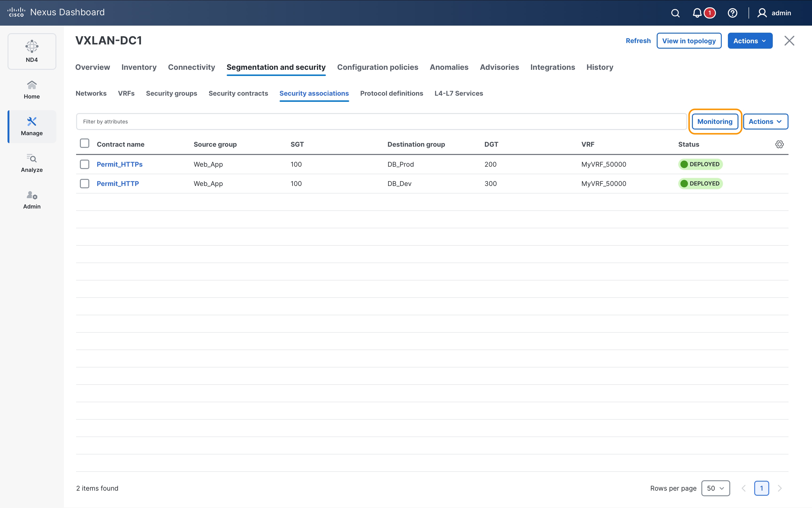
Task: Click the VRF column header
Action: (588, 145)
